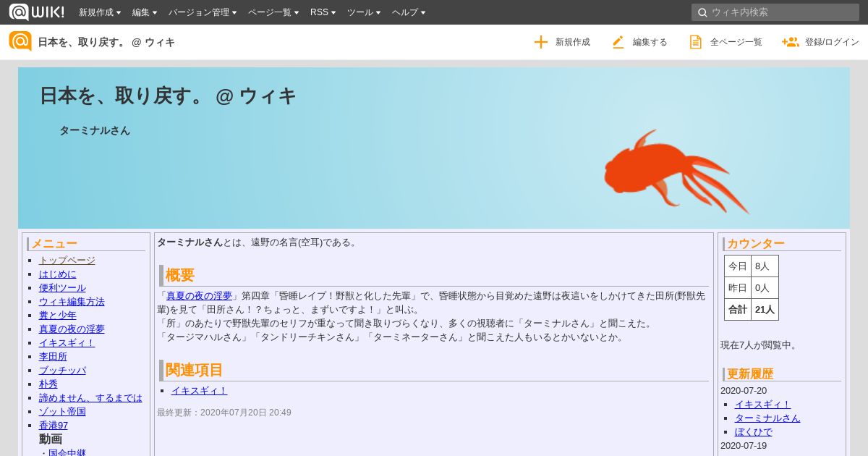The image size is (868, 456).
Task: Click the orange @ site icon
Action: pyautogui.click(x=20, y=41)
